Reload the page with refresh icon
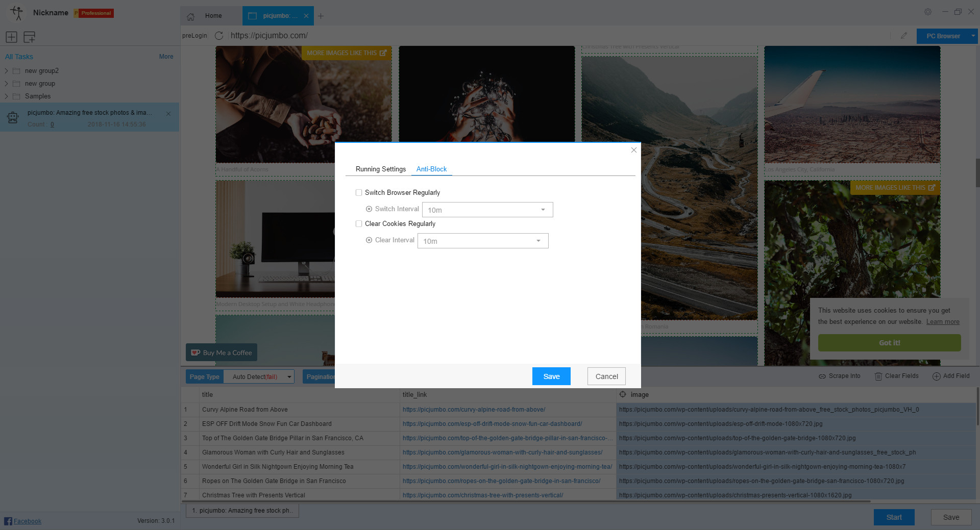This screenshot has height=530, width=980. click(219, 36)
